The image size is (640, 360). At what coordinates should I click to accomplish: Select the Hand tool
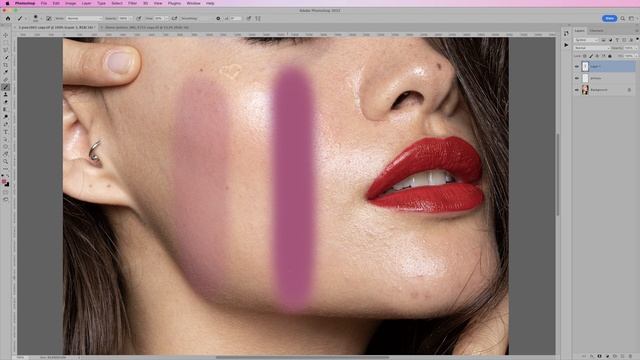pos(6,153)
